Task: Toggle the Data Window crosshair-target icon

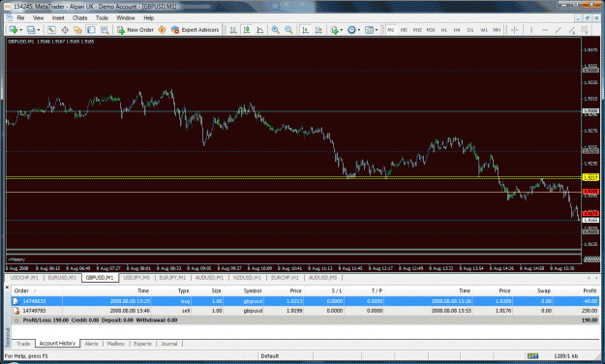Action: [x=65, y=30]
